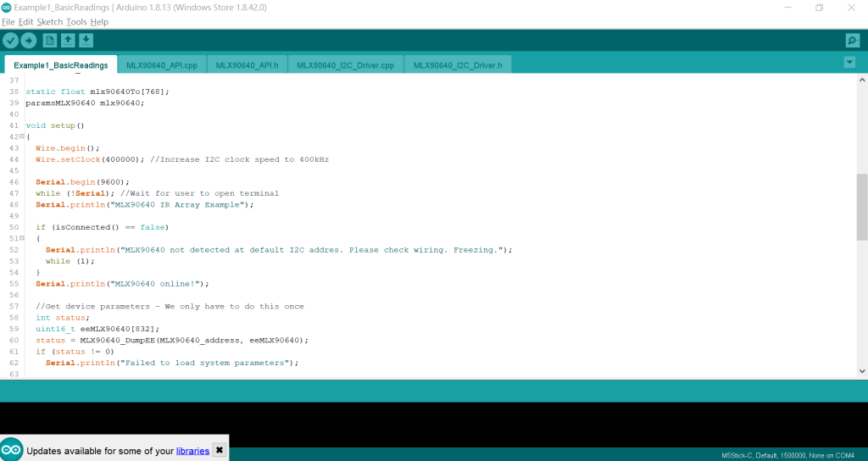The height and width of the screenshot is (461, 868).
Task: Click the board info M5Stick-C status text
Action: [787, 455]
